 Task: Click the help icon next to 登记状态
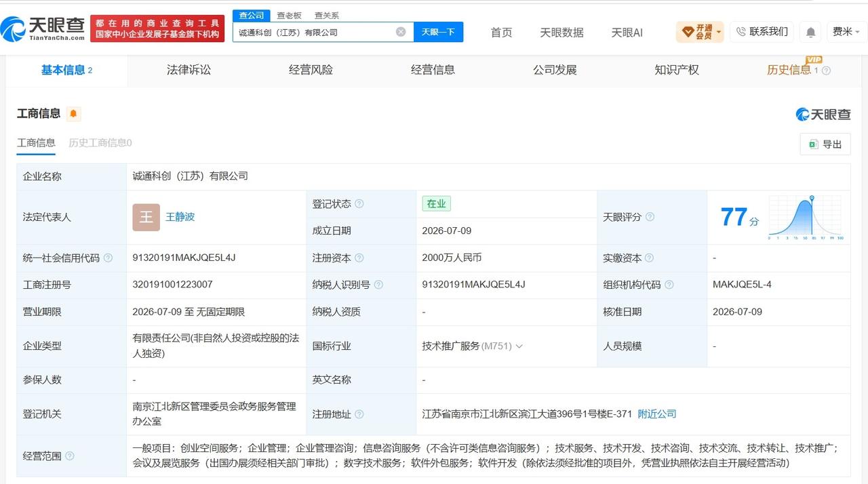pyautogui.click(x=359, y=204)
